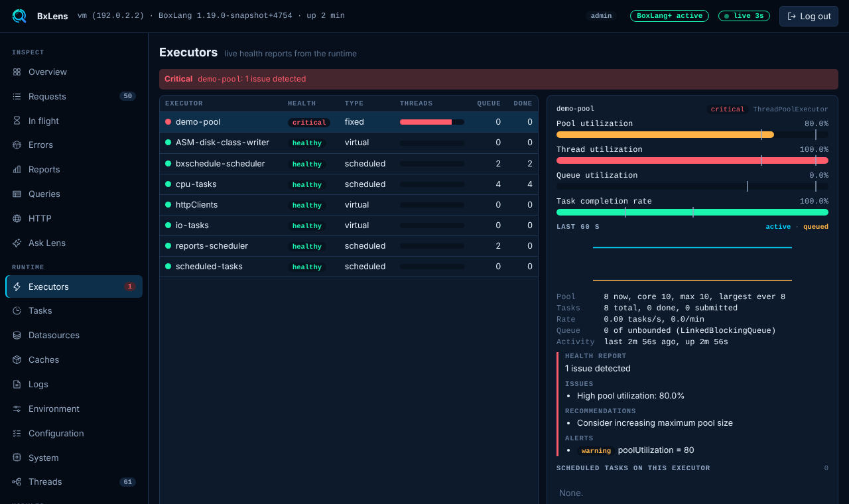Viewport: 849px width, 504px height.
Task: Click the HTTP globe icon
Action: (17, 218)
